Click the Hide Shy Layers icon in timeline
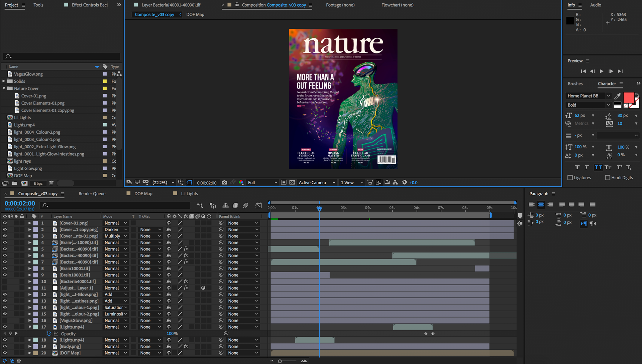 [225, 205]
